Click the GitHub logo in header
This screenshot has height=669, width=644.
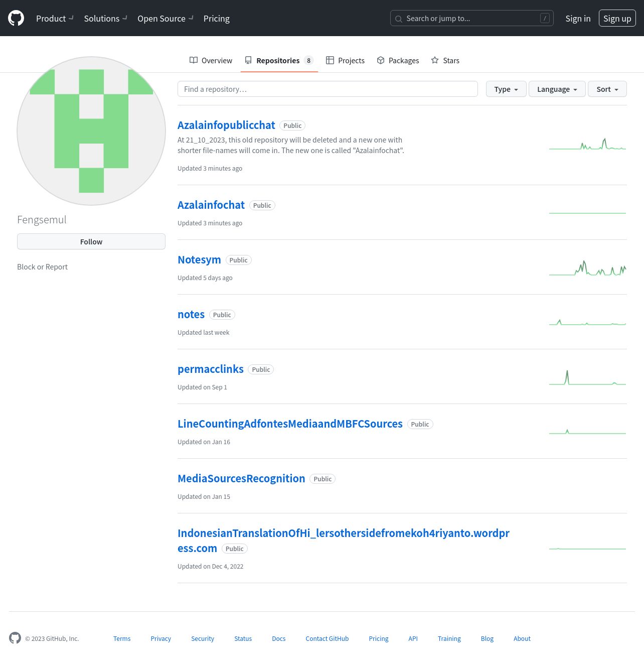coord(16,18)
